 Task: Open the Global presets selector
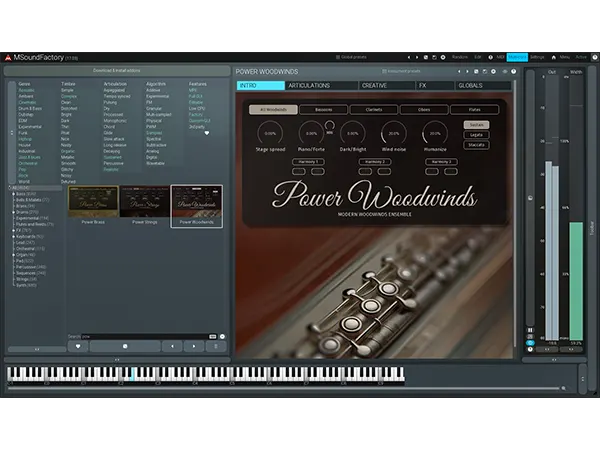(x=351, y=57)
